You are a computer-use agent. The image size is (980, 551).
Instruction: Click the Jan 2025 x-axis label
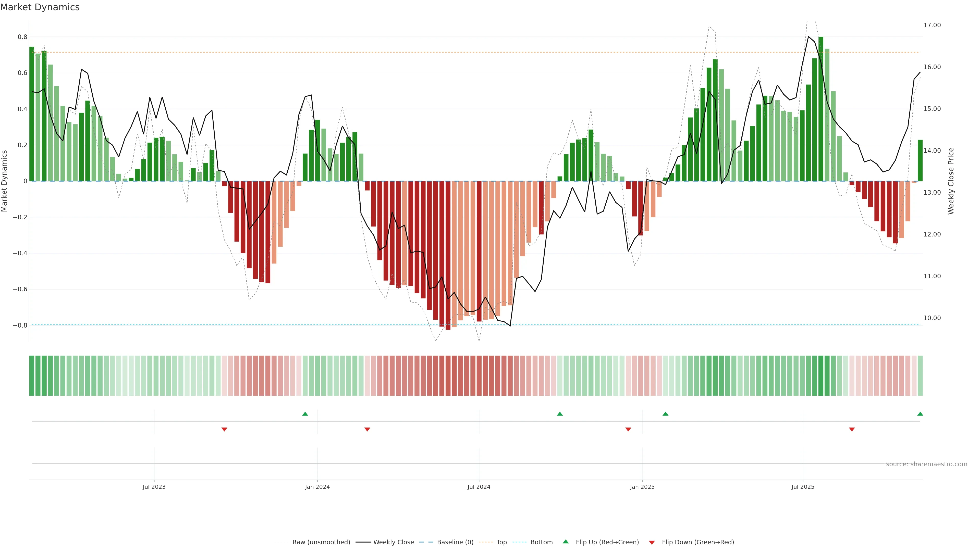642,487
